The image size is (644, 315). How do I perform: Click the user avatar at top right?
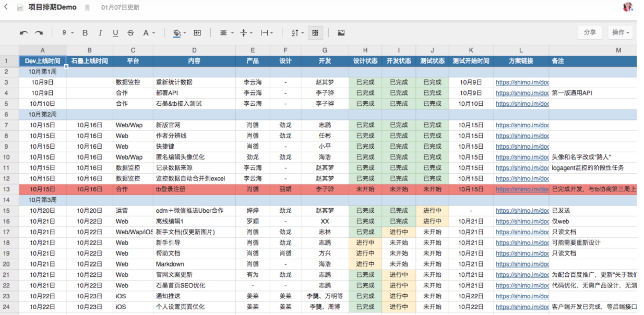pyautogui.click(x=627, y=7)
